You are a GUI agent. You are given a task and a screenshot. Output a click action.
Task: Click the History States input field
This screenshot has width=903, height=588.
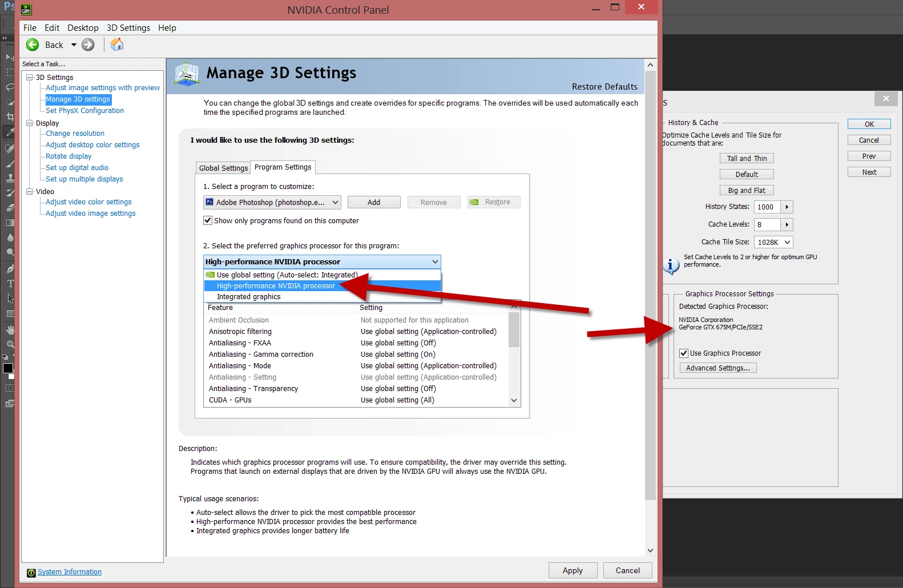pyautogui.click(x=767, y=207)
